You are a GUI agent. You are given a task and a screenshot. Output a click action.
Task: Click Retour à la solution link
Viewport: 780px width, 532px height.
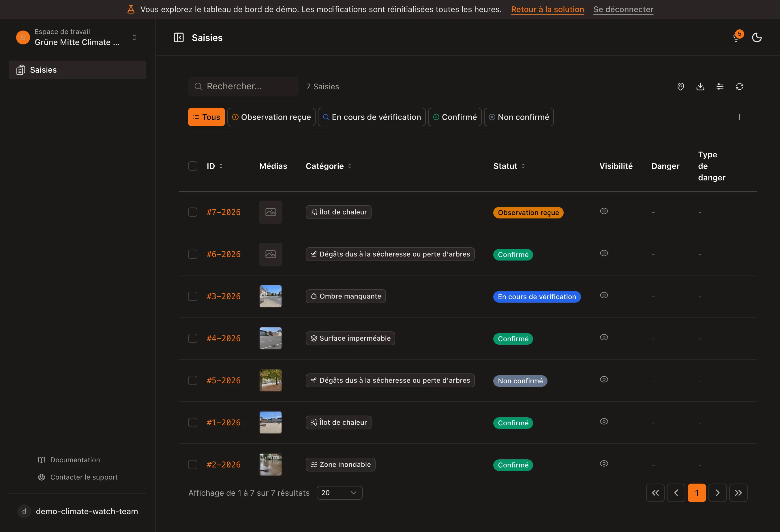pyautogui.click(x=547, y=10)
